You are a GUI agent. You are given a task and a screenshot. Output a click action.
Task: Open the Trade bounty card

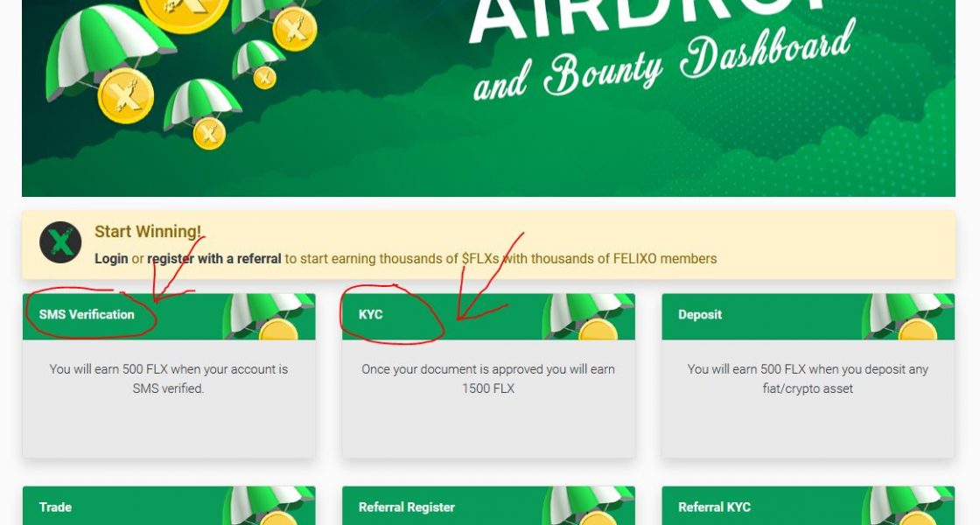click(x=169, y=506)
